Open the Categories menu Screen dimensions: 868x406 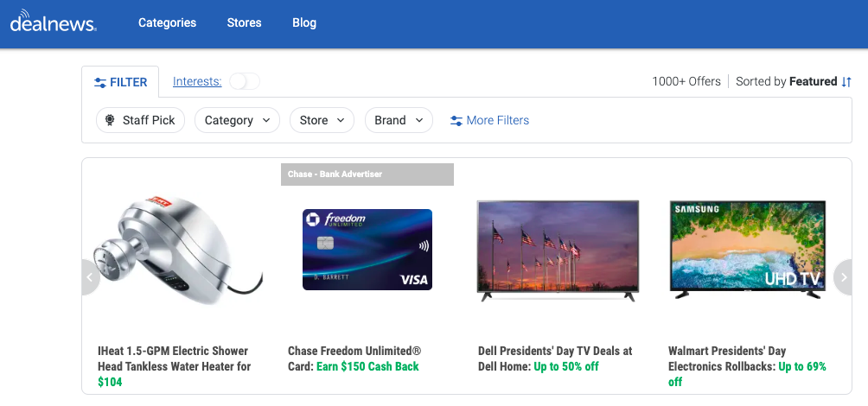click(167, 23)
